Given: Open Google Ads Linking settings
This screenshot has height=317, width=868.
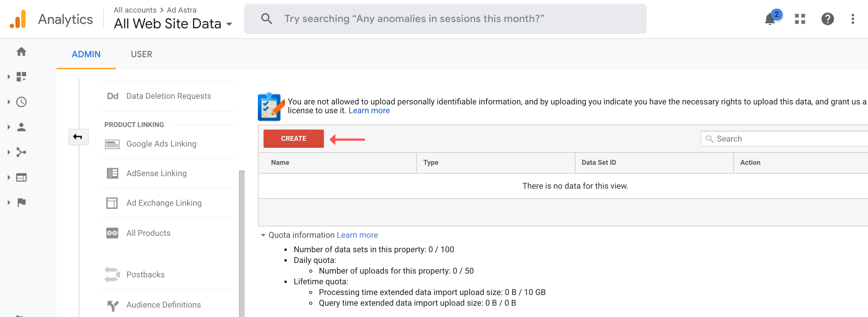Looking at the screenshot, I should [x=161, y=144].
